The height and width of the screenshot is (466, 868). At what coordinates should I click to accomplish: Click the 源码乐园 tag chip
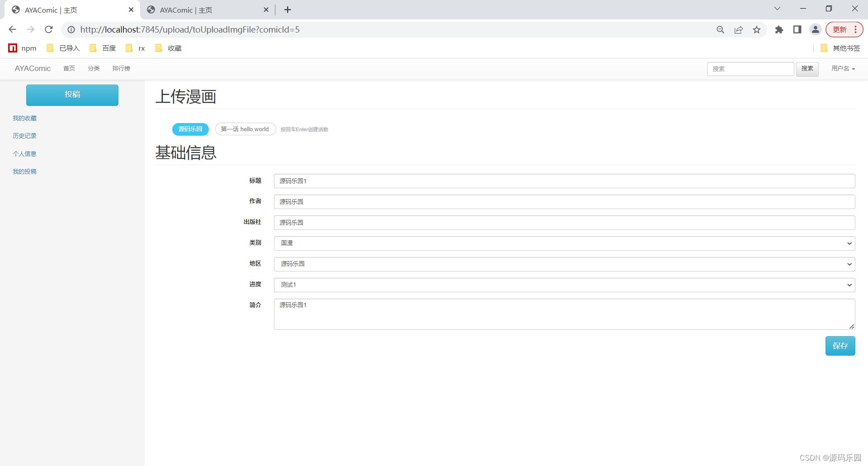190,129
